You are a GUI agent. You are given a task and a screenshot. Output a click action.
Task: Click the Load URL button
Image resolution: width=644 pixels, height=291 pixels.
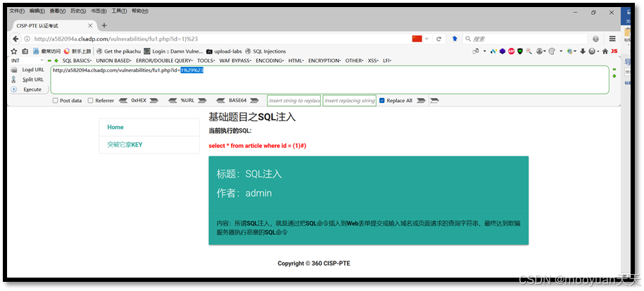[28, 70]
